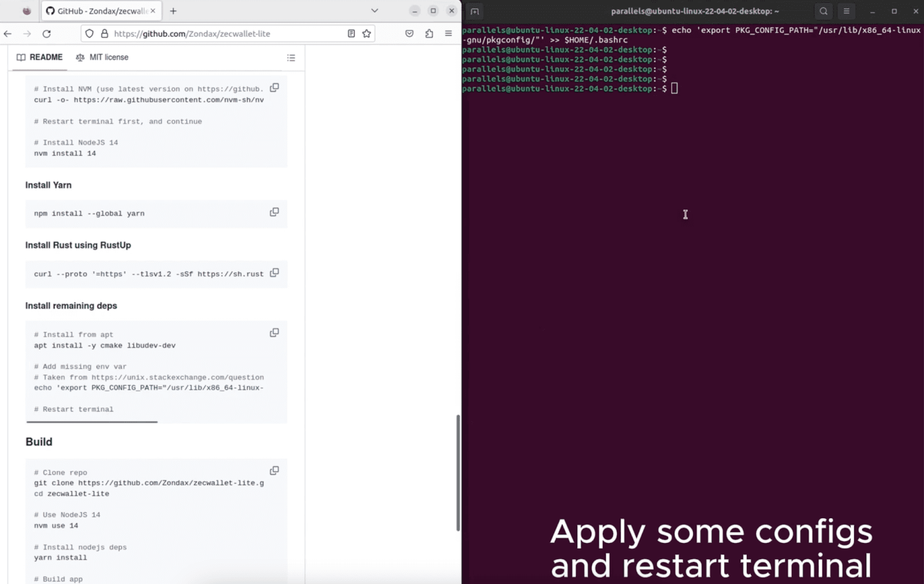The image size is (924, 584).
Task: Search in the terminal window
Action: click(824, 11)
